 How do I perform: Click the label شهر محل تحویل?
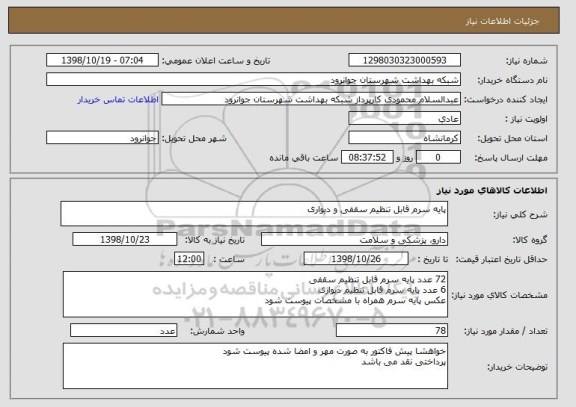194,138
